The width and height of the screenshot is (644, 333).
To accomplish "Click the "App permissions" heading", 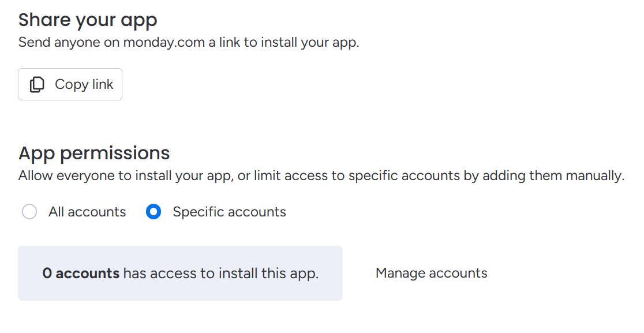I will [x=94, y=153].
